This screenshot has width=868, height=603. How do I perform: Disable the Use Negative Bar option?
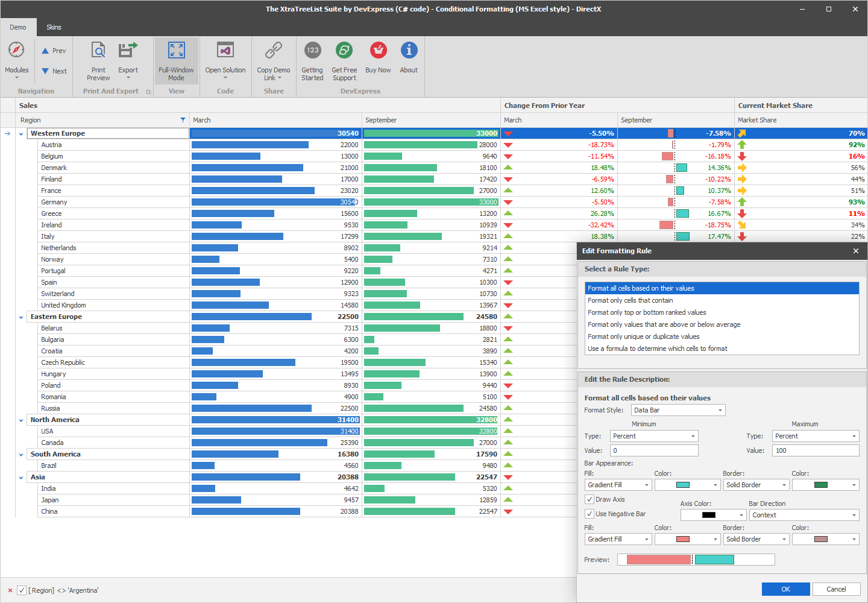coord(589,514)
